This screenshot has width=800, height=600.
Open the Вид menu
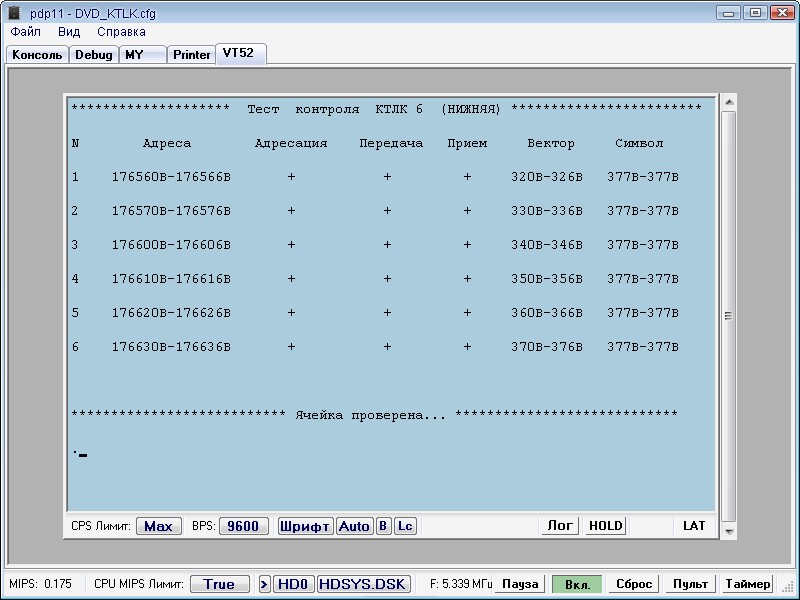(69, 32)
